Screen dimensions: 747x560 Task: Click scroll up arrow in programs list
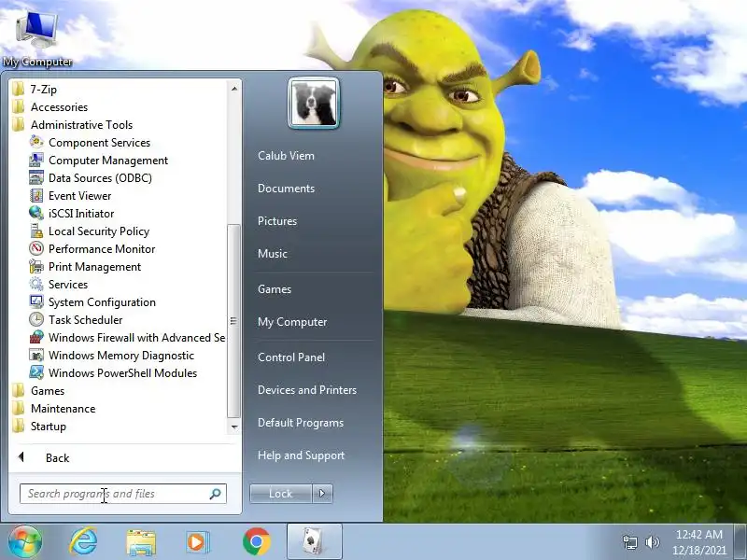tap(234, 89)
